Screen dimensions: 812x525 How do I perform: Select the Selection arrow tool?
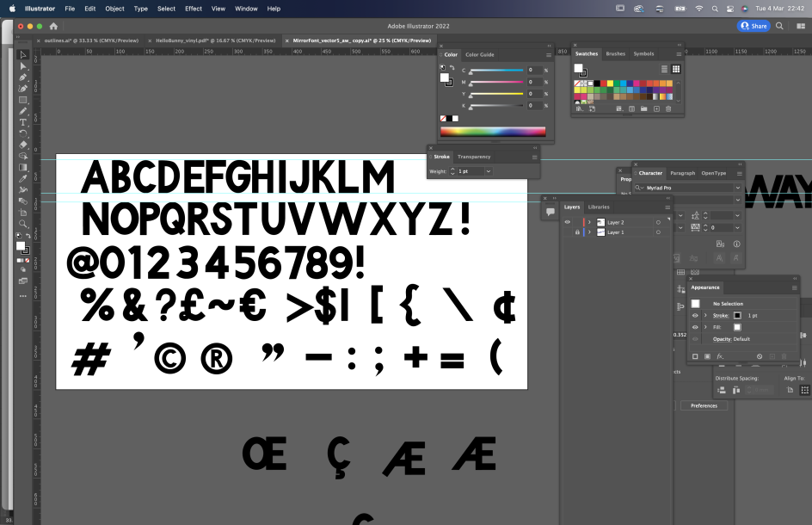click(23, 55)
